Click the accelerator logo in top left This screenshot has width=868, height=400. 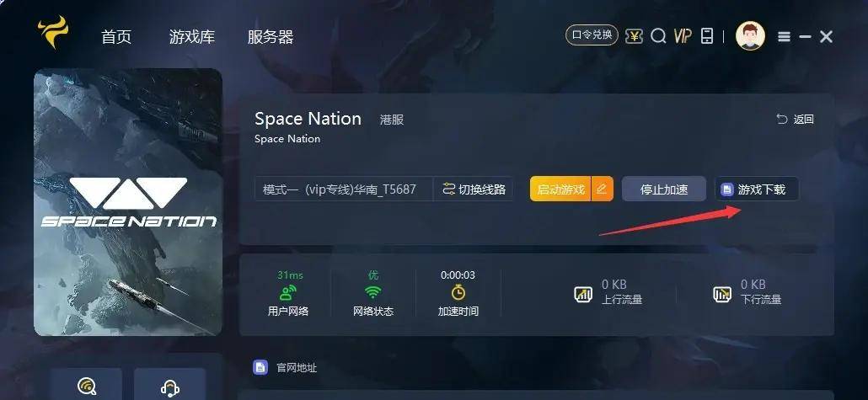52,31
